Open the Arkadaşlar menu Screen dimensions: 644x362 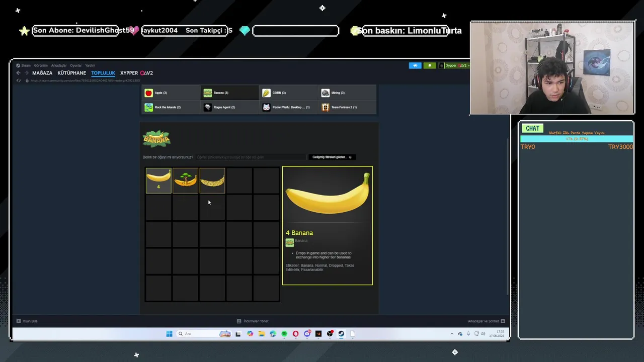(x=59, y=65)
